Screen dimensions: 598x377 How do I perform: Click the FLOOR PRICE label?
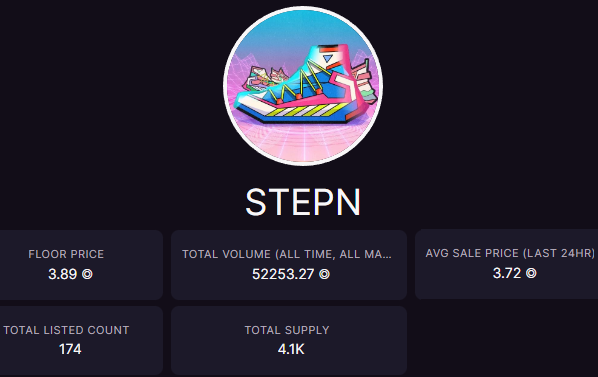point(66,254)
